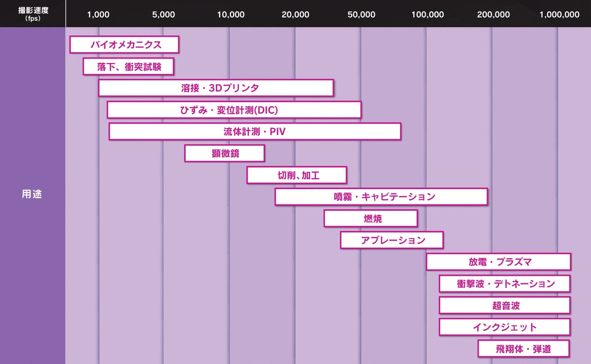Click the 5,000 fps header label
Image resolution: width=591 pixels, height=364 pixels.
point(164,15)
